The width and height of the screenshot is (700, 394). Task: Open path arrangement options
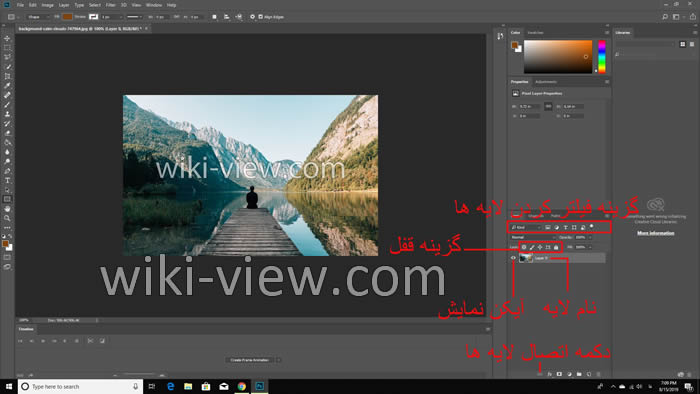pos(239,17)
